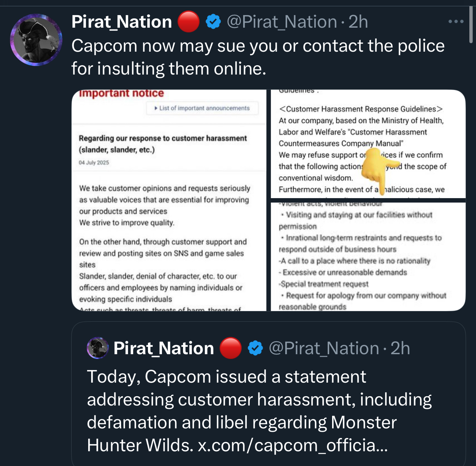Click the blue verified badge in main tweet
The height and width of the screenshot is (466, 476).
[213, 22]
